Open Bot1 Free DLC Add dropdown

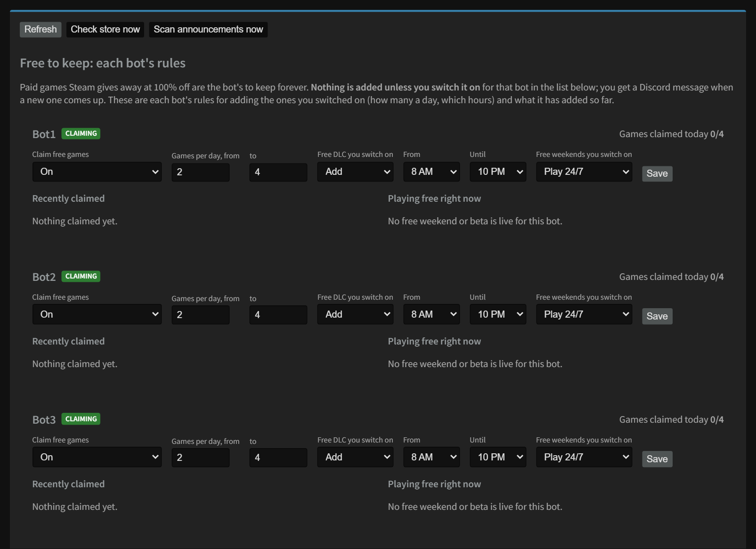(355, 172)
